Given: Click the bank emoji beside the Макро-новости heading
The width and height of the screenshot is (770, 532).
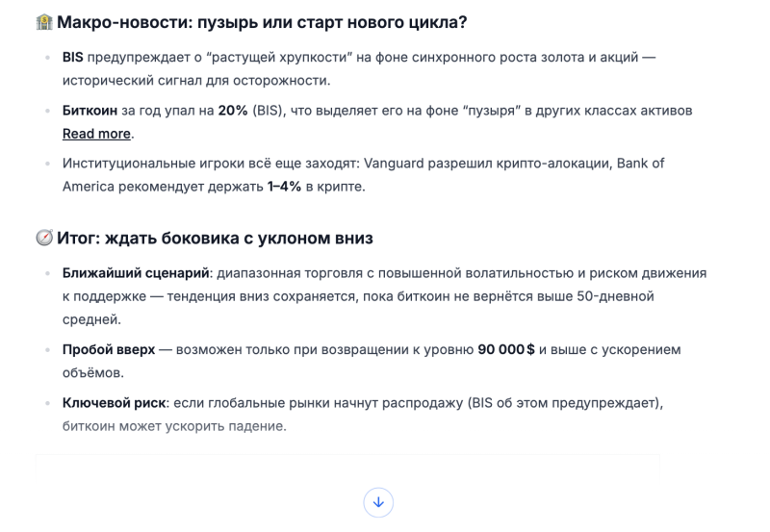Looking at the screenshot, I should [x=44, y=21].
